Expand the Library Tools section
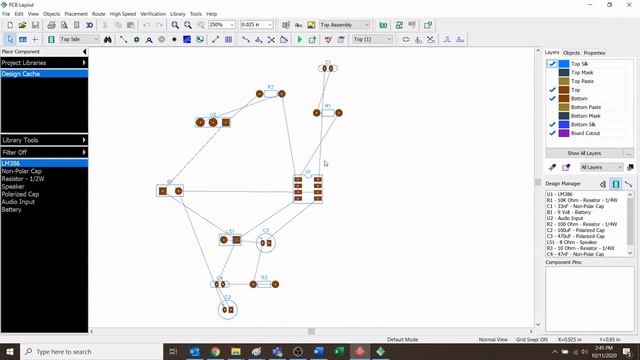 point(44,140)
